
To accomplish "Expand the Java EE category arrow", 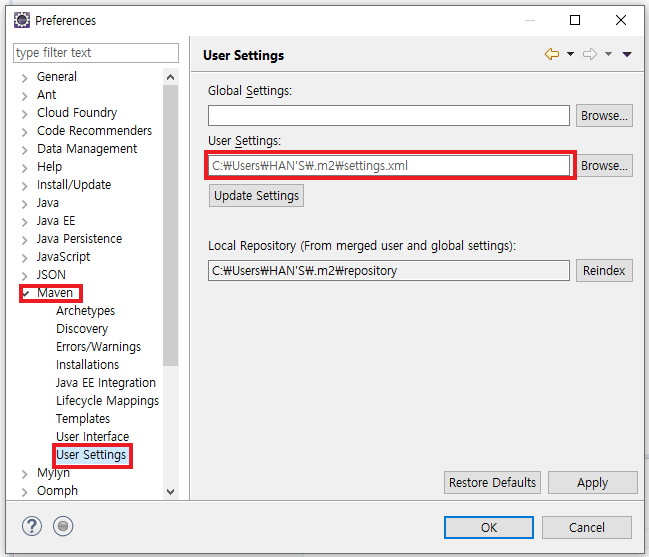I will [x=24, y=222].
